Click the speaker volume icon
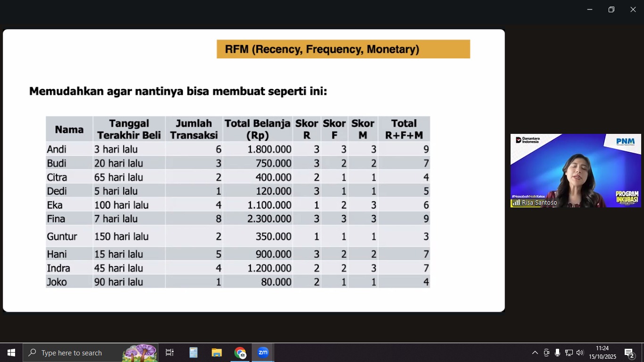This screenshot has width=644, height=362. (x=580, y=353)
